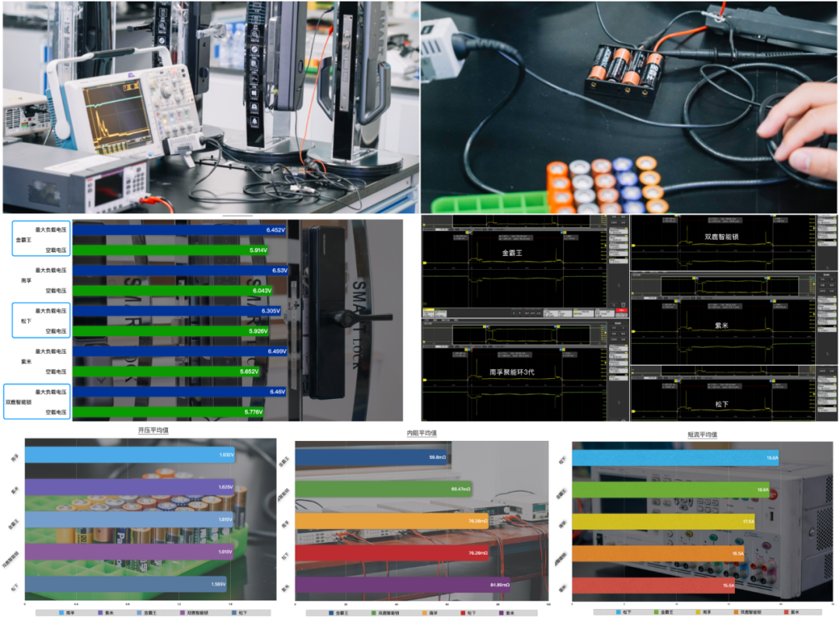The image size is (840, 630).
Task: Click the 6.53V max load voltage value
Action: pos(280,271)
